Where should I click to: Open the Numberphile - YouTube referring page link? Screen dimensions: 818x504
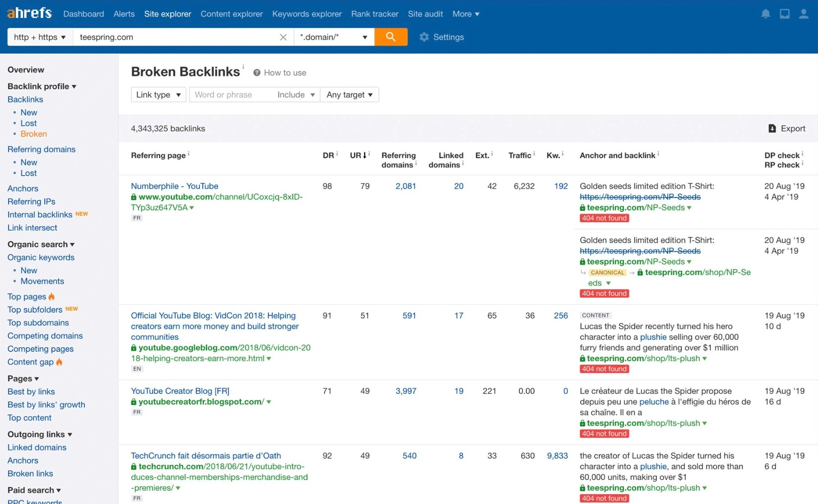175,186
